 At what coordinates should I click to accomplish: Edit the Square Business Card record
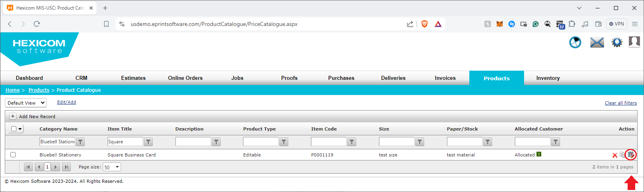click(x=631, y=154)
